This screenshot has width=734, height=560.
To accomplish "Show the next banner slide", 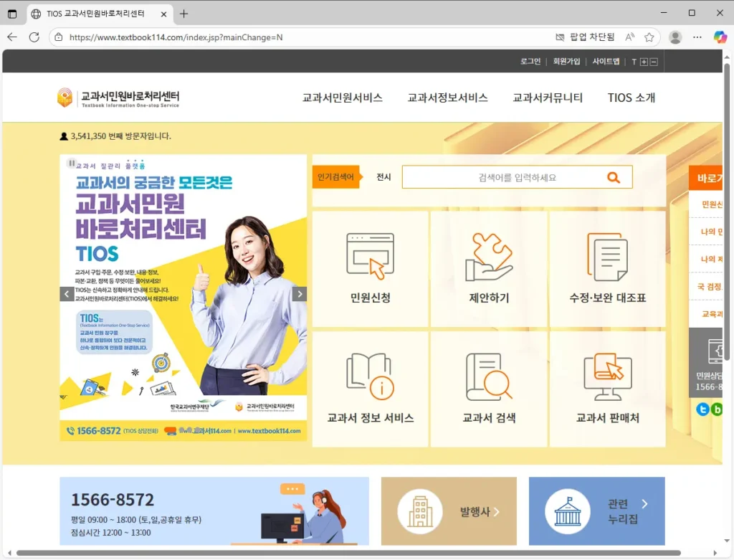I will coord(300,293).
